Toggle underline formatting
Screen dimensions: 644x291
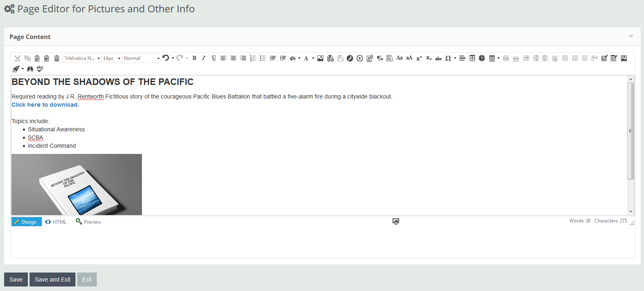[x=214, y=58]
